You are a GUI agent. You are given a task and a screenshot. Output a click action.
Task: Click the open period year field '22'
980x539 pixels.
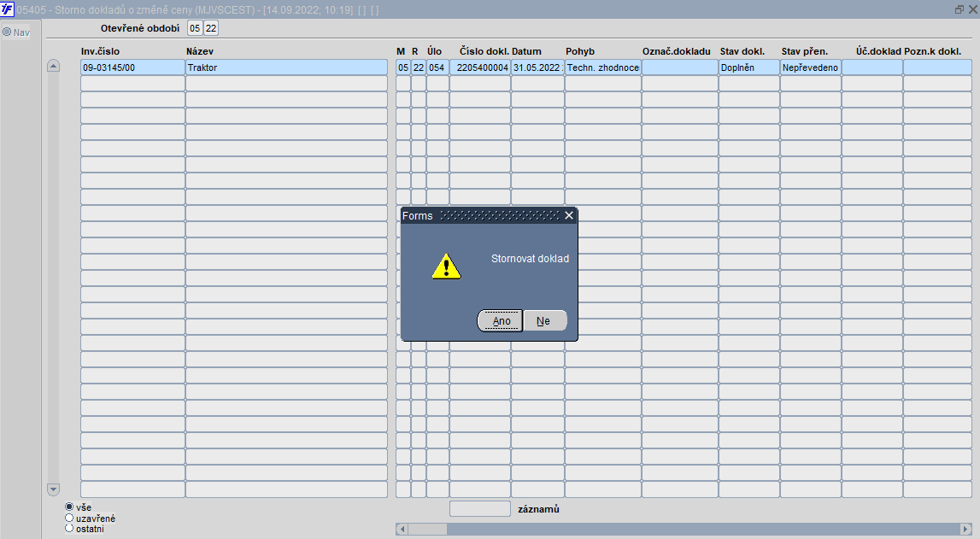click(211, 28)
